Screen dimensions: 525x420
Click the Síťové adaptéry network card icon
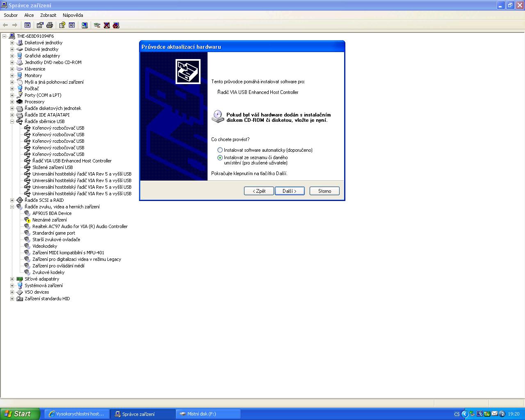pyautogui.click(x=20, y=279)
